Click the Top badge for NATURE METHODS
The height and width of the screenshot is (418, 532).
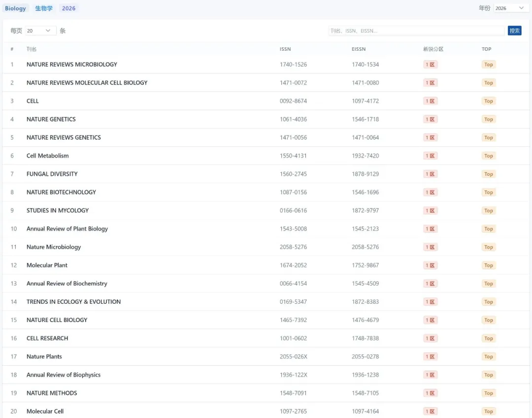(488, 393)
